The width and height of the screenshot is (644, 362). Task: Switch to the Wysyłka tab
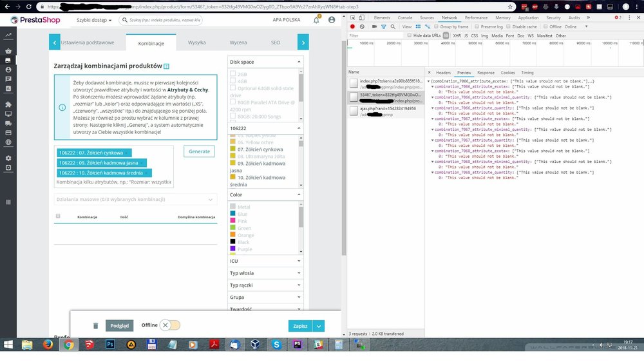[x=196, y=43]
